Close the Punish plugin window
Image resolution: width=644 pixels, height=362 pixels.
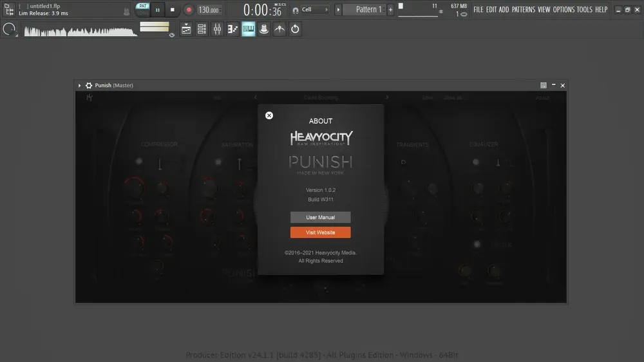click(x=563, y=86)
